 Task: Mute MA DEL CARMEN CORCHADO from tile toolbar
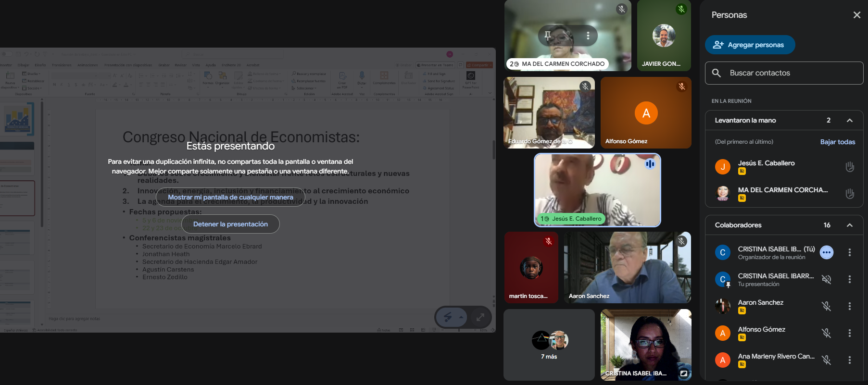coord(567,35)
